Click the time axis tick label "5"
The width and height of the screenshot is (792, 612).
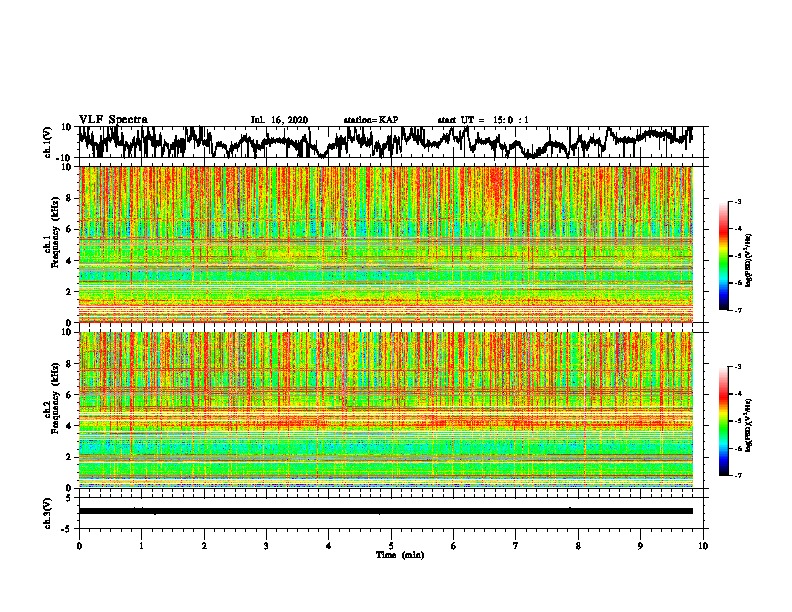click(391, 546)
